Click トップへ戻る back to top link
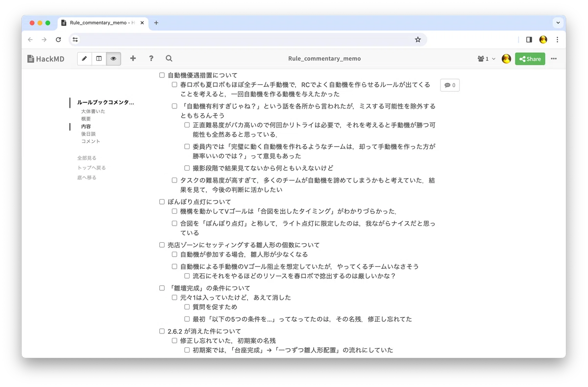 click(x=91, y=168)
